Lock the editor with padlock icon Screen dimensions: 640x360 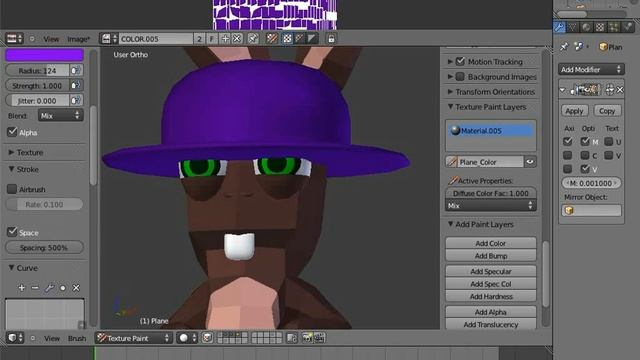click(331, 39)
